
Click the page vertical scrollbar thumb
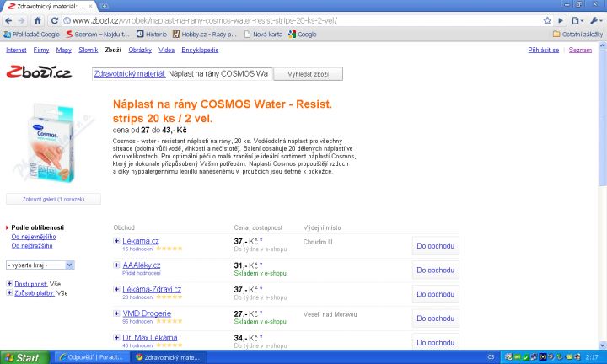coord(602,117)
